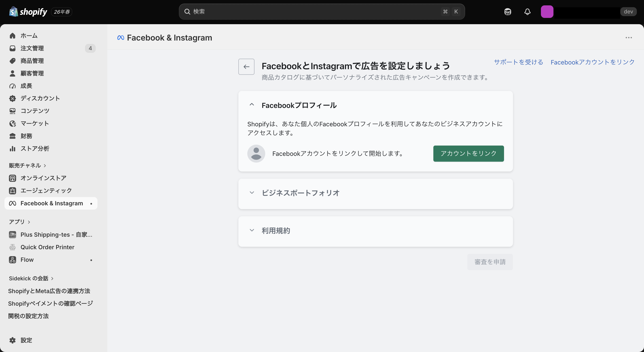This screenshot has height=352, width=644.
Task: Click the Meta icon beside sidebar Facebook & Instagram
Action: click(x=13, y=203)
